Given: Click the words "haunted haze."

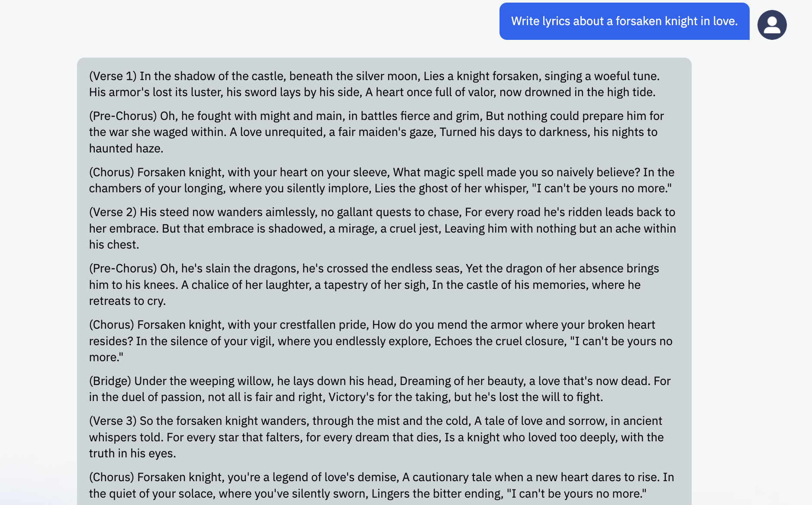Looking at the screenshot, I should tap(126, 149).
